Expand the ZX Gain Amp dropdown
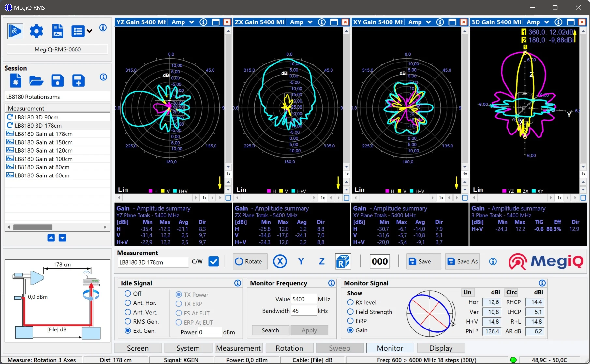 pos(310,22)
